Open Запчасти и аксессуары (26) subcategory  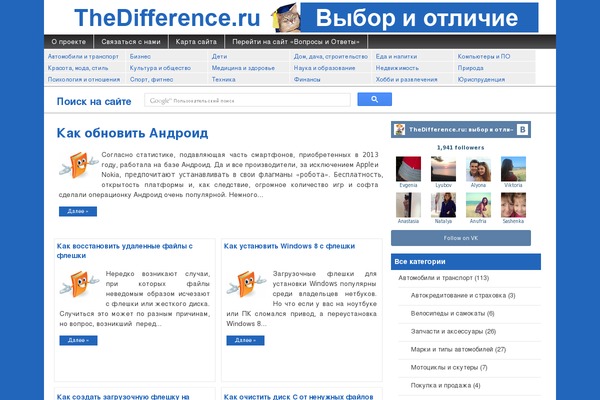tap(453, 331)
